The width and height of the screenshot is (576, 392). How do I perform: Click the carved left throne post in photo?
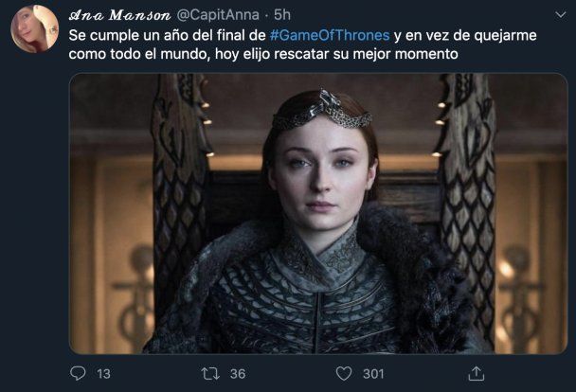(181, 191)
